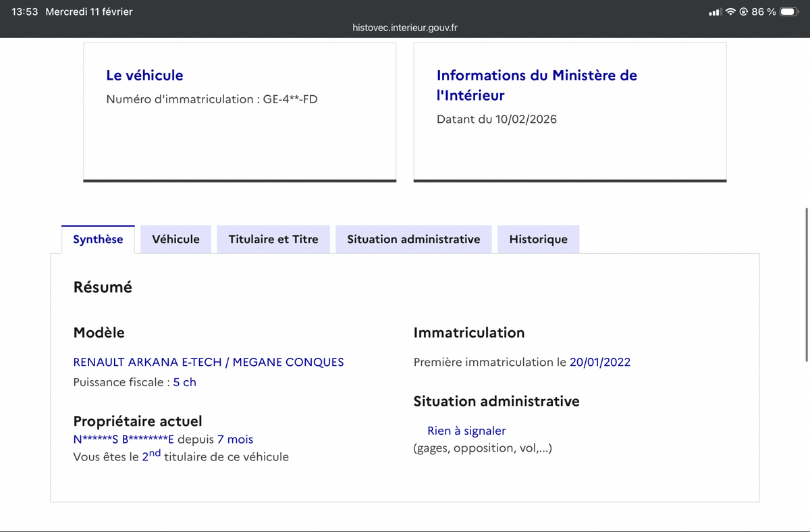Tap the Wi-Fi status icon
Screen dimensions: 810x532
click(x=730, y=12)
